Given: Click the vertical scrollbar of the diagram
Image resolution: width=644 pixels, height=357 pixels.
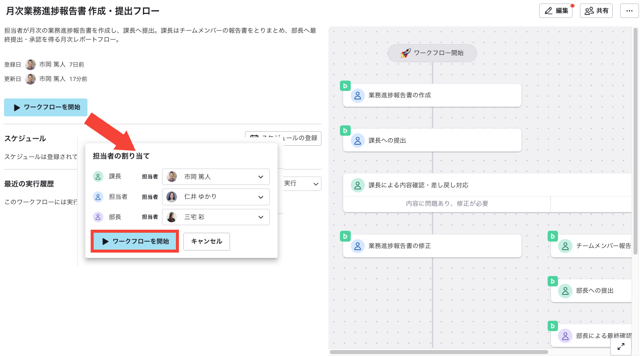Looking at the screenshot, I should [636, 142].
